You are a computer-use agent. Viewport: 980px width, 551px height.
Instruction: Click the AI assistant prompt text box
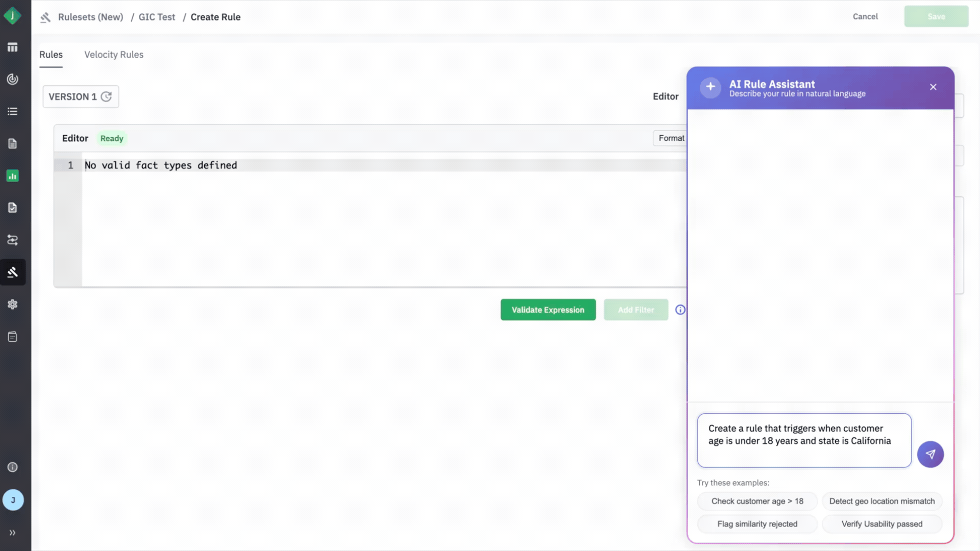click(x=804, y=440)
